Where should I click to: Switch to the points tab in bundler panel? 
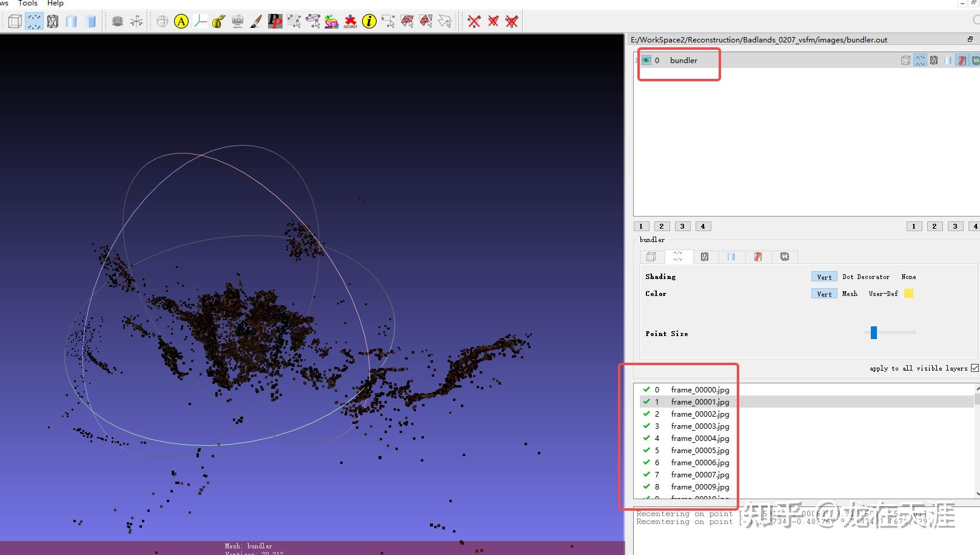(678, 257)
